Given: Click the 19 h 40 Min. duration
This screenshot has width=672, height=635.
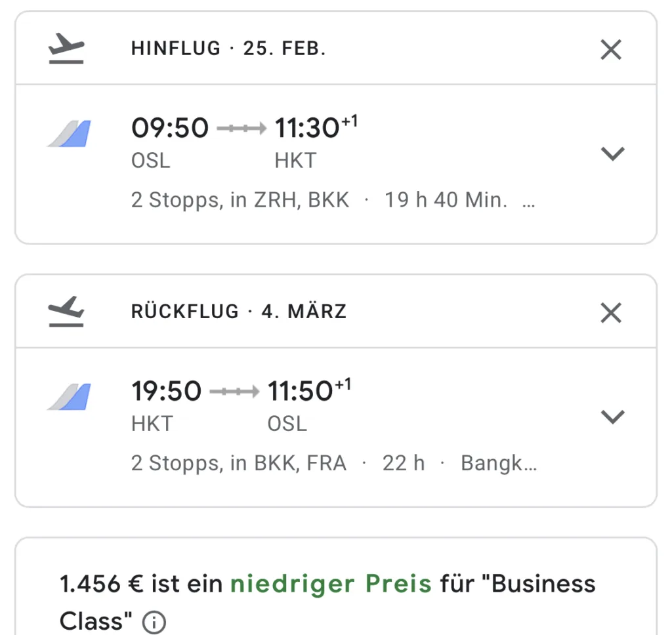Looking at the screenshot, I should (x=446, y=200).
